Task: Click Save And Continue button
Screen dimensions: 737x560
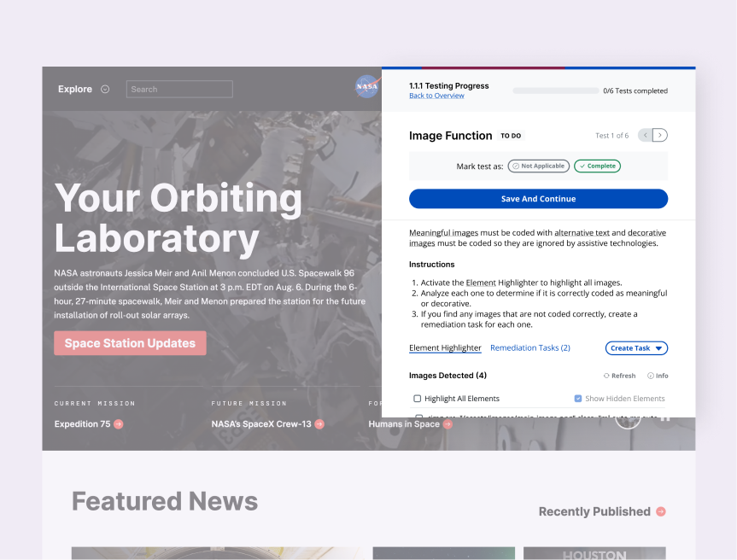Action: click(x=538, y=199)
